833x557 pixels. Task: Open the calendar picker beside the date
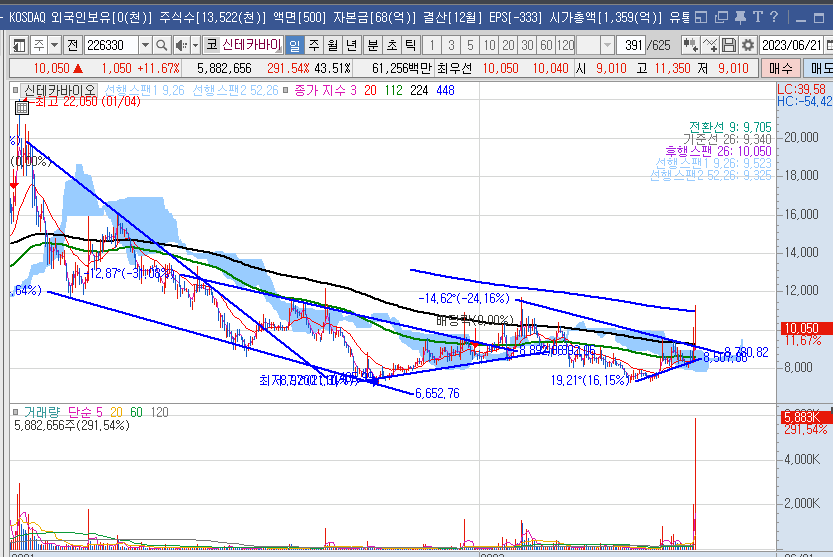[829, 45]
